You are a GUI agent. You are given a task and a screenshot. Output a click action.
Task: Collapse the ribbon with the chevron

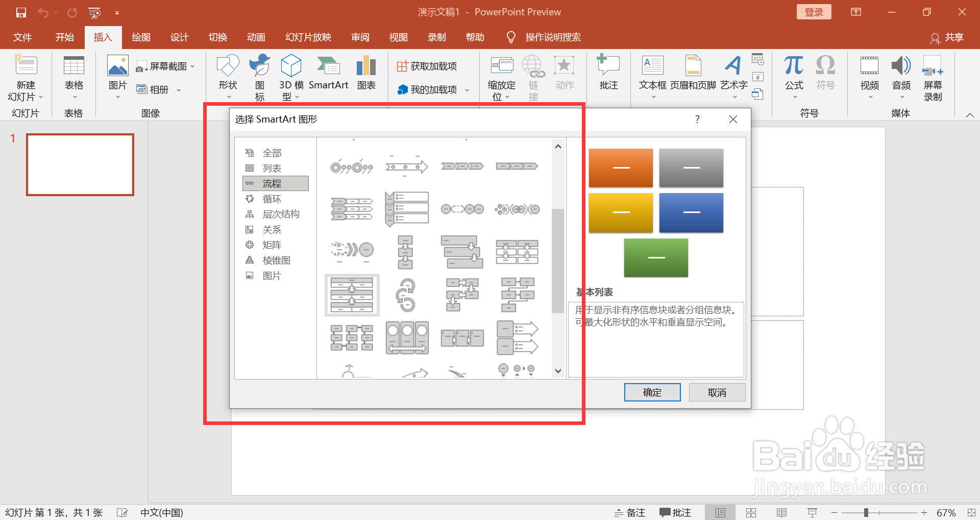[969, 115]
